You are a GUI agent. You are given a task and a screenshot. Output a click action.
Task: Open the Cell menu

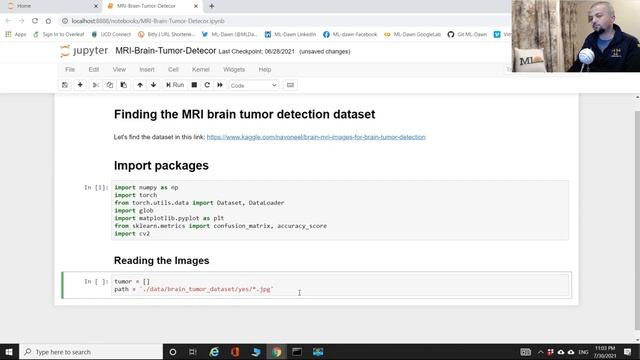pos(173,69)
